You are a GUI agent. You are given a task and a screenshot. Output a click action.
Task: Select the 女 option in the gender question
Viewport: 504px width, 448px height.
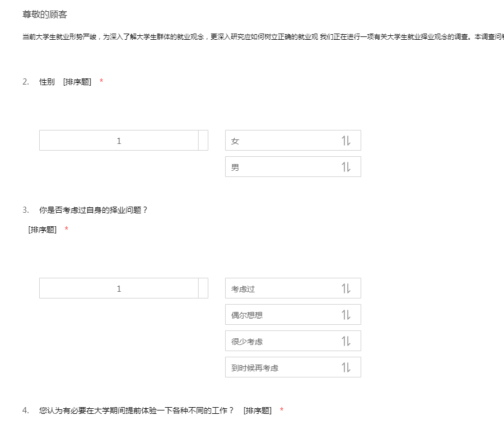[x=280, y=141]
